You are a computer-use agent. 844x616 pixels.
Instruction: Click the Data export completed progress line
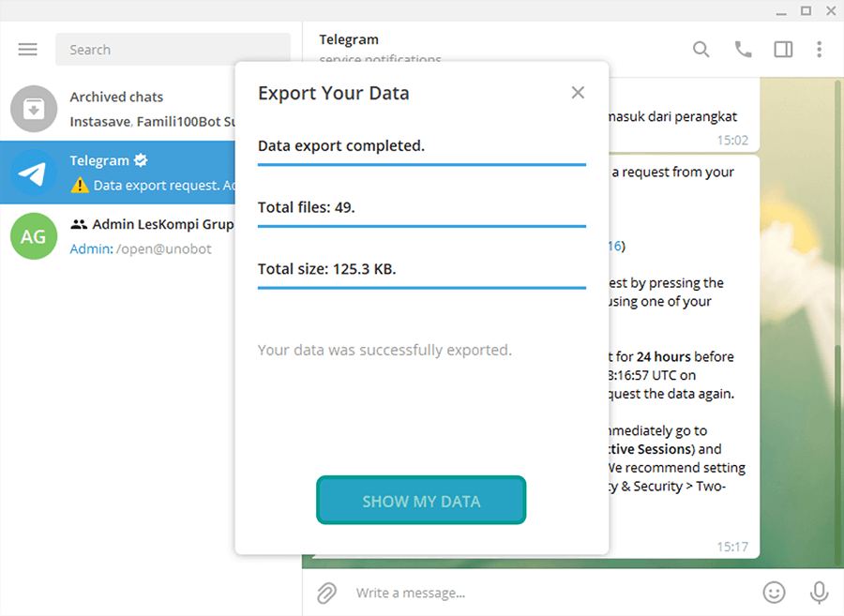(x=421, y=165)
